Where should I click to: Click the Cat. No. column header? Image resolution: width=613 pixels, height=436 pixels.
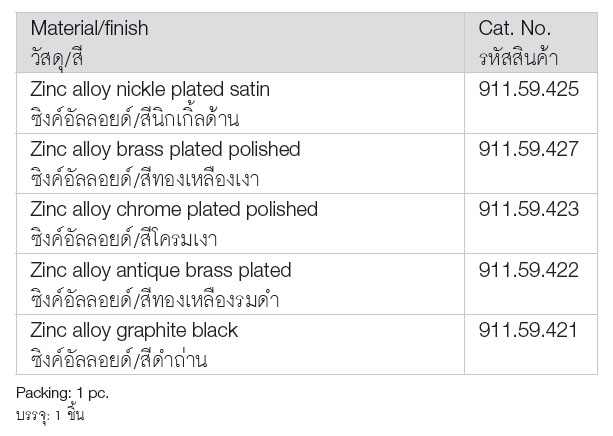514,29
